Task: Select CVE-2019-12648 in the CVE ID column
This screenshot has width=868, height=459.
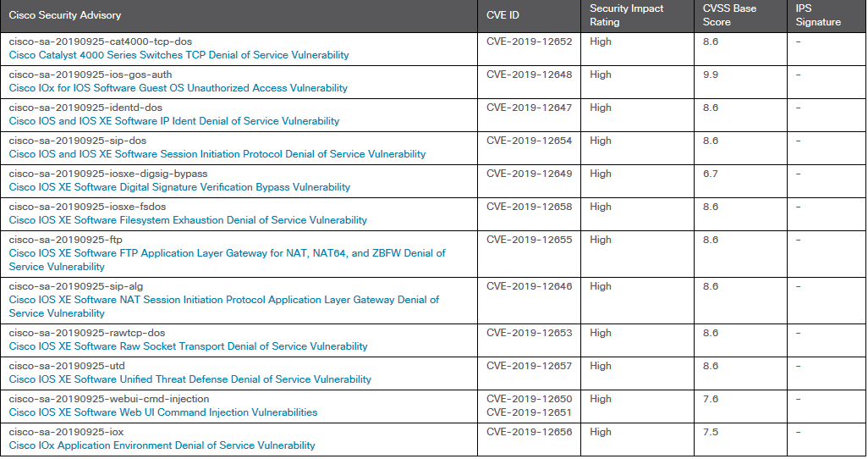Action: [529, 75]
